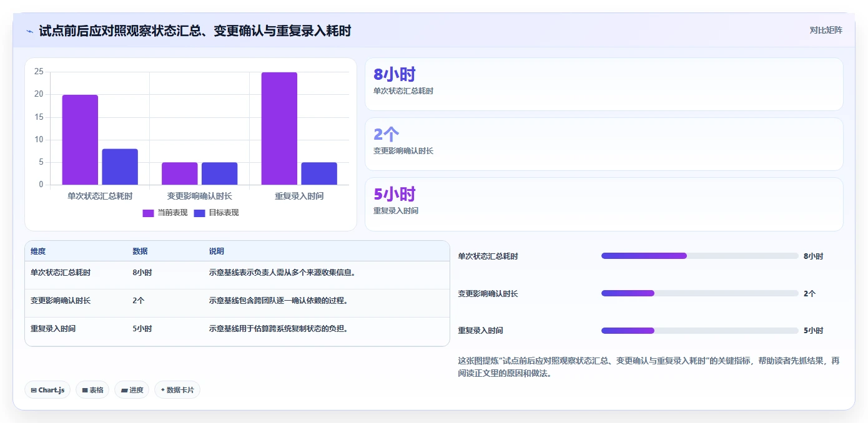Image resolution: width=868 pixels, height=423 pixels.
Task: Click the 重复录入时间 progress bar
Action: [x=699, y=331]
